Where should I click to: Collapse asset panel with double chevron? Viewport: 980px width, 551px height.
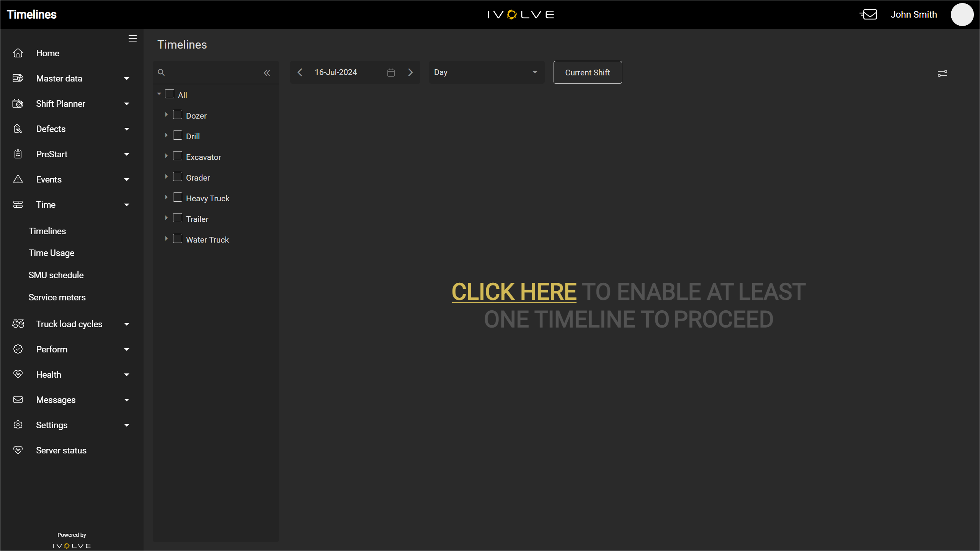tap(267, 73)
